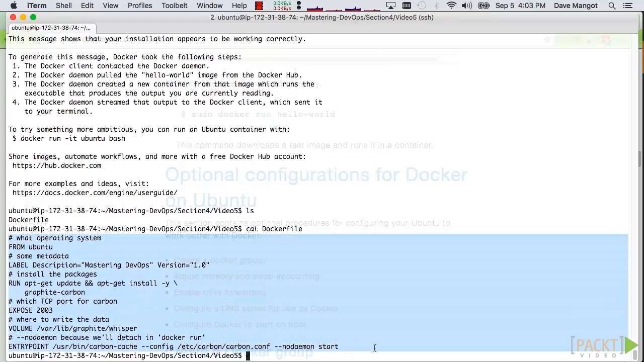The image size is (644, 362).
Task: Click the LABEL Description line
Action: (109, 265)
